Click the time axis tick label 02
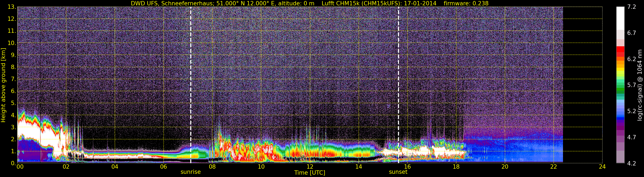 pos(66,167)
